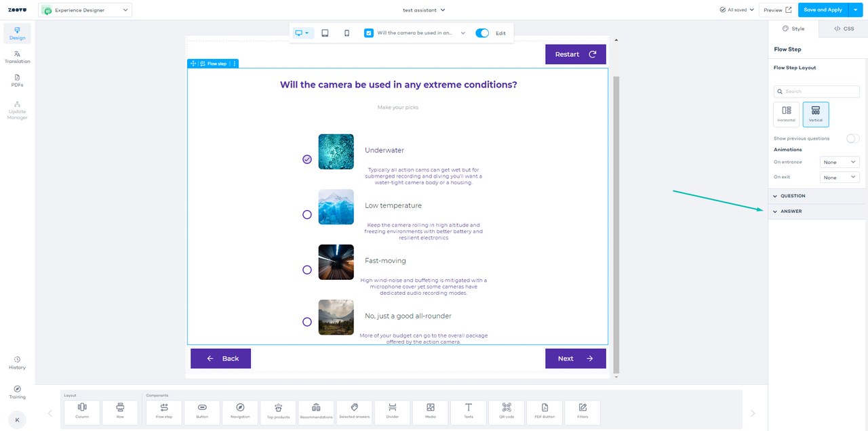Select the Low temperature radio option

click(307, 214)
